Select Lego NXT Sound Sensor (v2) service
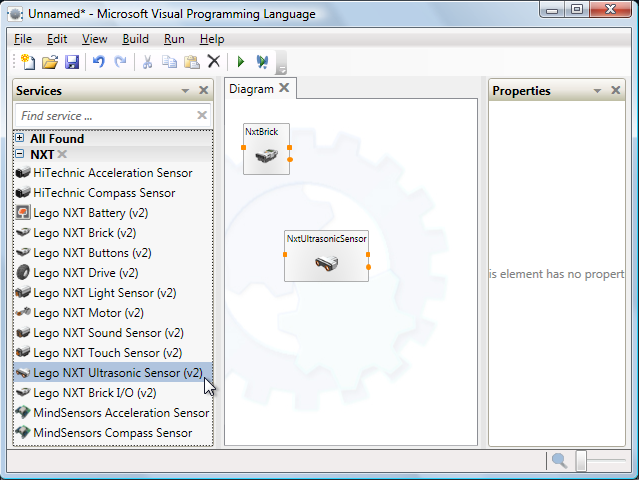 pyautogui.click(x=113, y=332)
